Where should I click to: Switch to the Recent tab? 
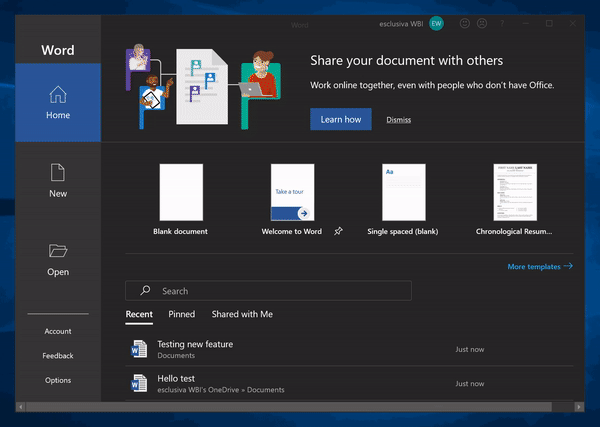[139, 315]
